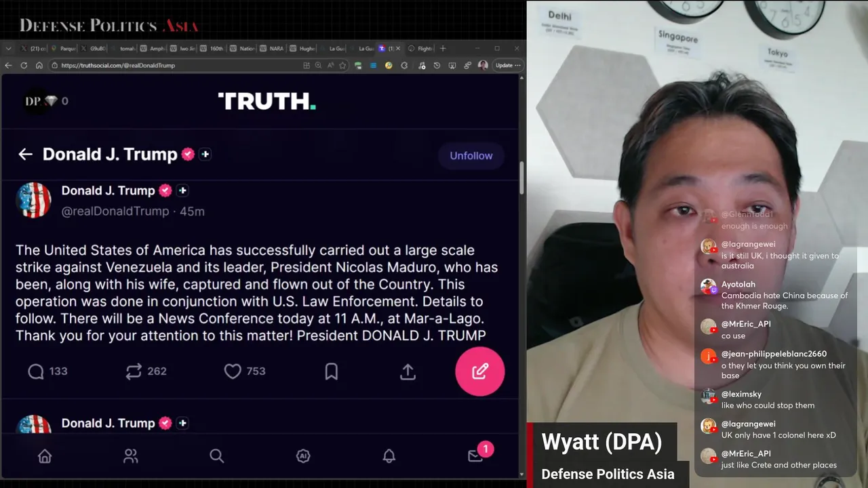Click the TRUTH. logo
This screenshot has width=868, height=488.
click(x=267, y=102)
